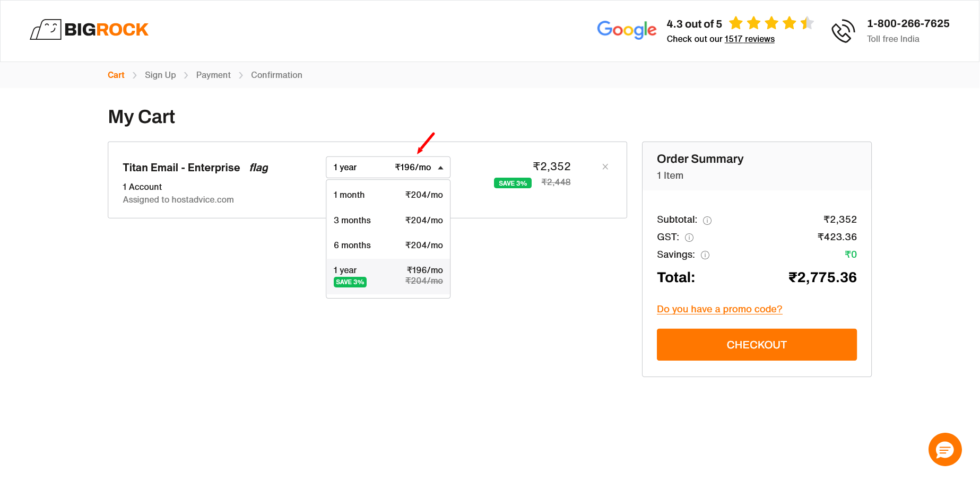Click the Google logo
Viewport: 980px width, 481px height.
tap(627, 30)
